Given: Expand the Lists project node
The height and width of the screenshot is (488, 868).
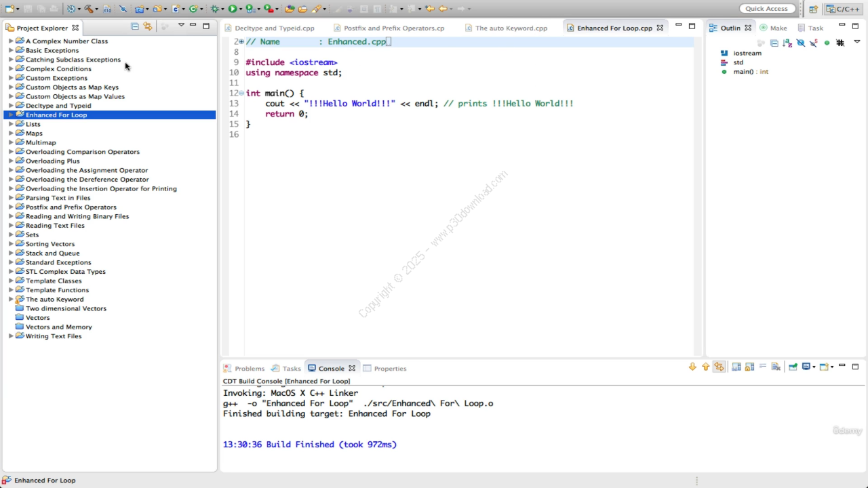Looking at the screenshot, I should click(11, 124).
